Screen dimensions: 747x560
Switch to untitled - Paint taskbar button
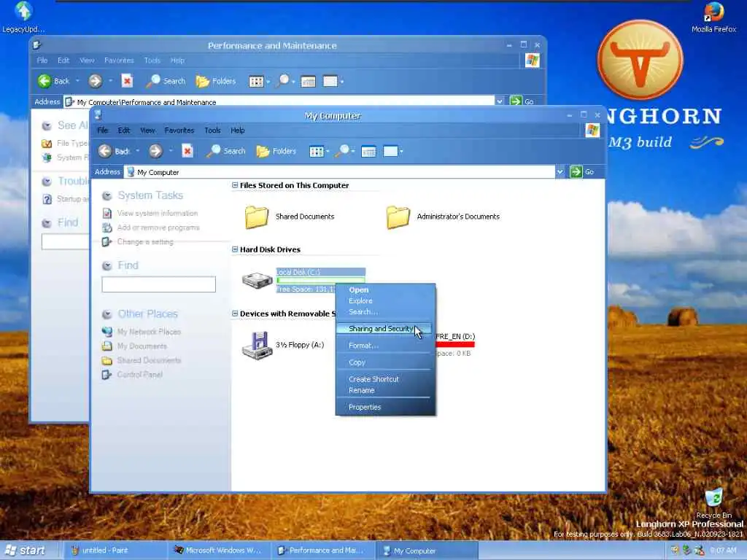[x=115, y=551]
